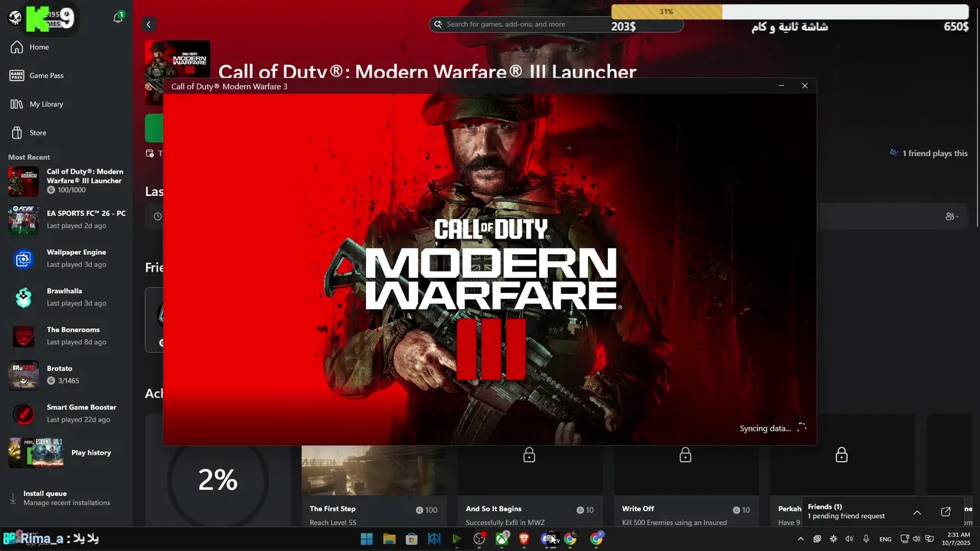This screenshot has width=980, height=551.
Task: Open network quick settings icon
Action: coord(904,540)
